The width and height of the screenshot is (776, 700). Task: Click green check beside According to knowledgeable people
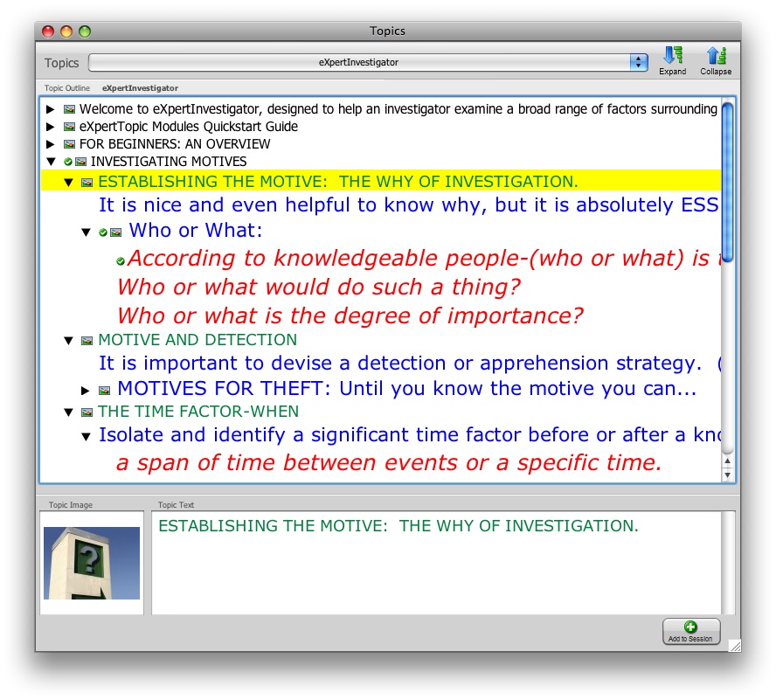pos(121,261)
